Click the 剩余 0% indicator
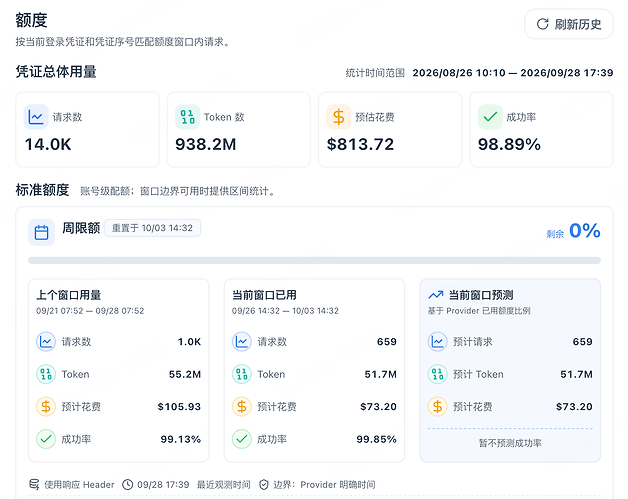This screenshot has width=628, height=499. (574, 231)
